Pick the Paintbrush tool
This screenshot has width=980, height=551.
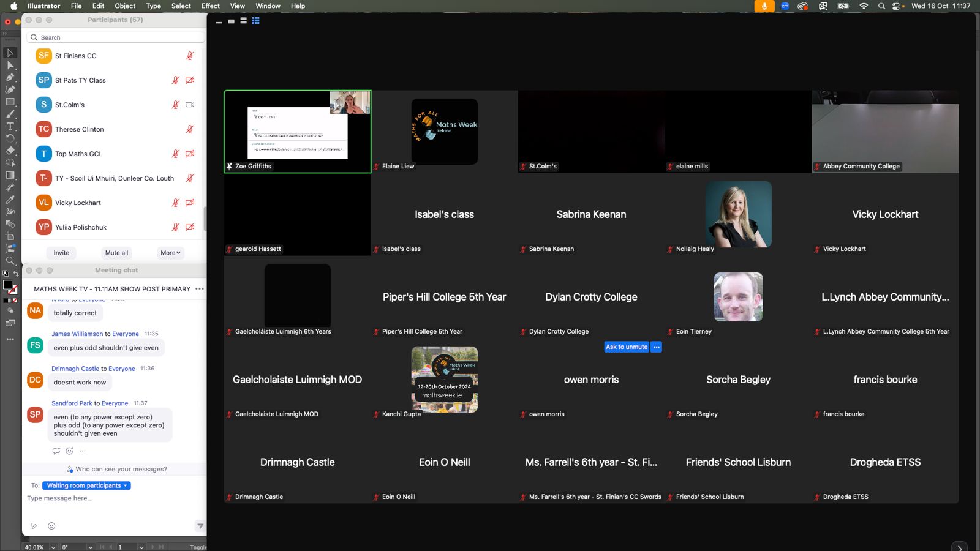[x=10, y=114]
